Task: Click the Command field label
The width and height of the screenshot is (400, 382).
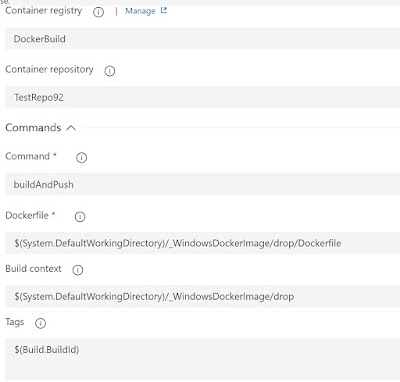Action: click(x=27, y=156)
